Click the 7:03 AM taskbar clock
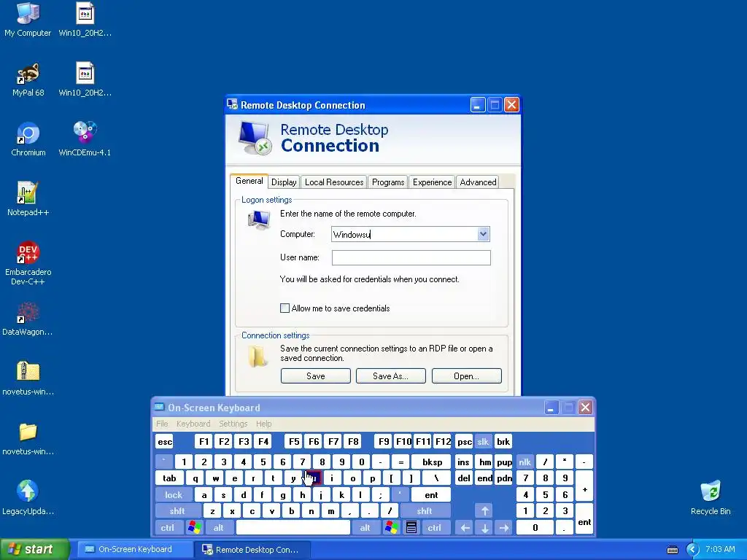747x560 pixels. click(x=720, y=550)
